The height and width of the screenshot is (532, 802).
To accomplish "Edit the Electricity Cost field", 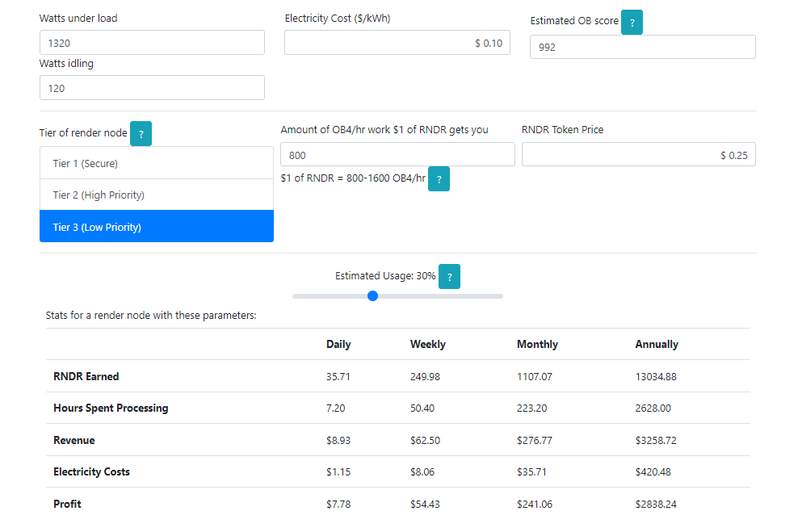I will pyautogui.click(x=397, y=43).
